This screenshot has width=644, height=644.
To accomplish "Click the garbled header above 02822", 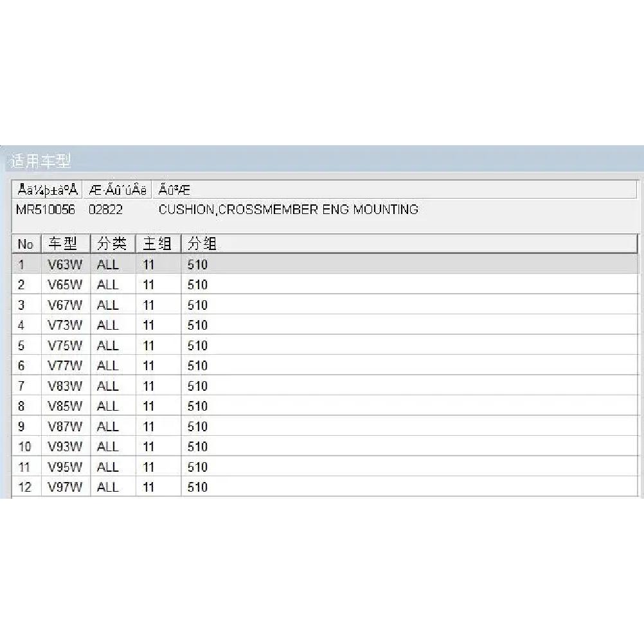I will click(118, 190).
